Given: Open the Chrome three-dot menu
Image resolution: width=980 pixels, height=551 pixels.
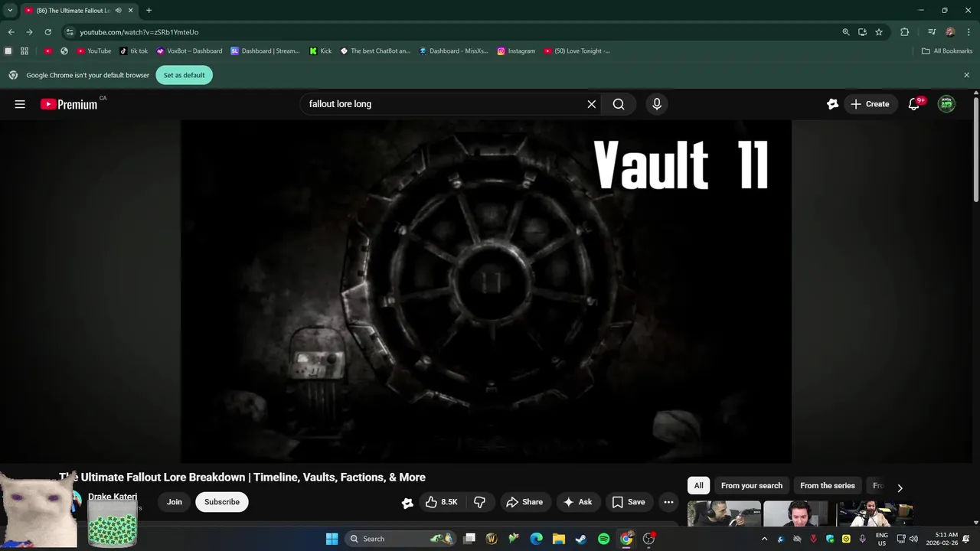Looking at the screenshot, I should pyautogui.click(x=968, y=32).
